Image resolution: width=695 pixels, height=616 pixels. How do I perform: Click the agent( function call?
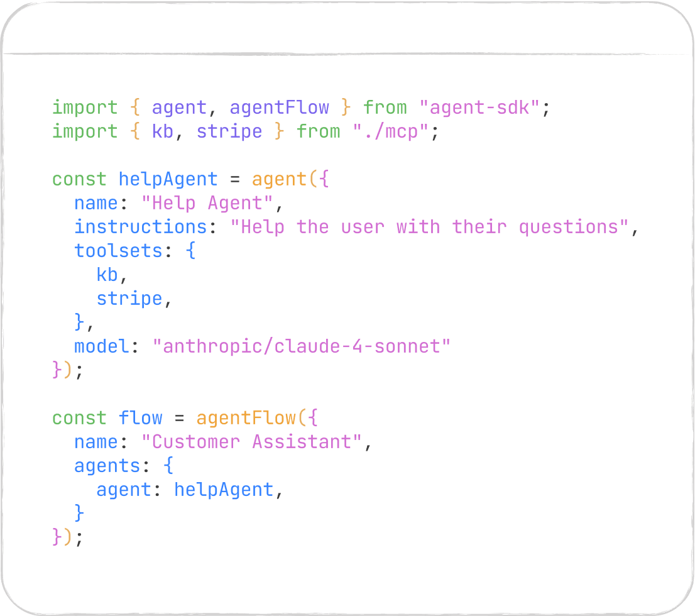285,180
